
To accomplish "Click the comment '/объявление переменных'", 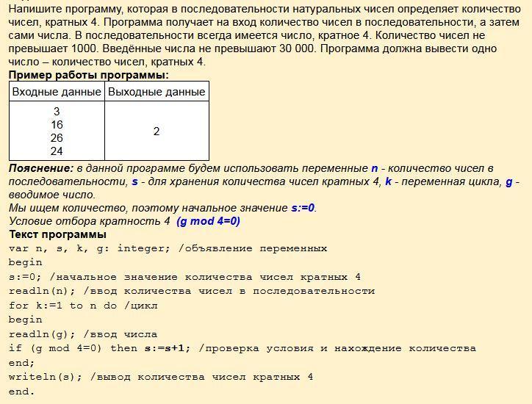I will (x=253, y=248).
